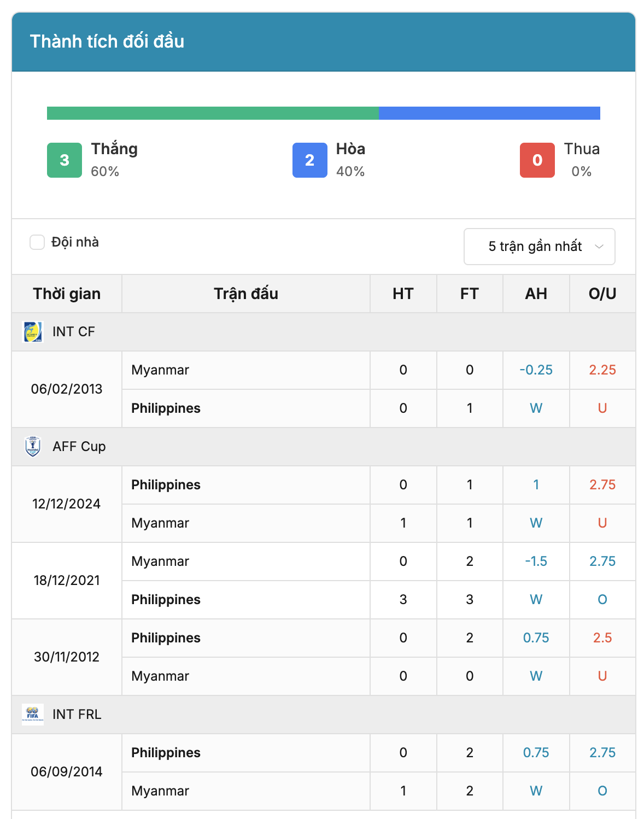644x819 pixels.
Task: Select the INT FRL league row label
Action: 77,715
